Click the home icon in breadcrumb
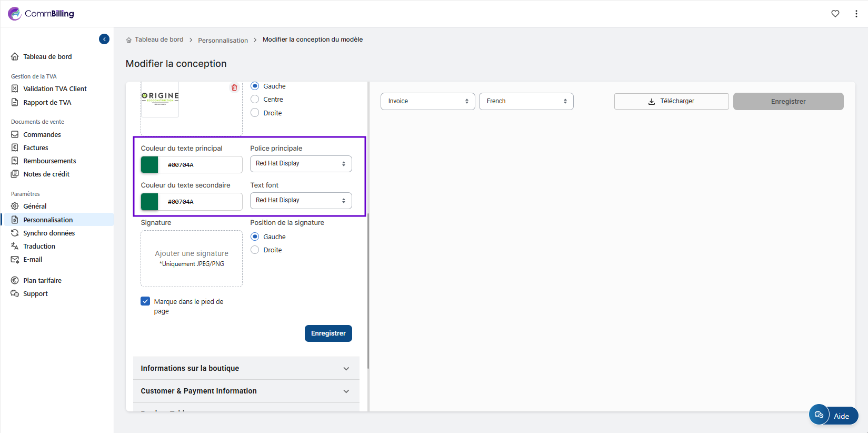The image size is (868, 433). [x=129, y=40]
